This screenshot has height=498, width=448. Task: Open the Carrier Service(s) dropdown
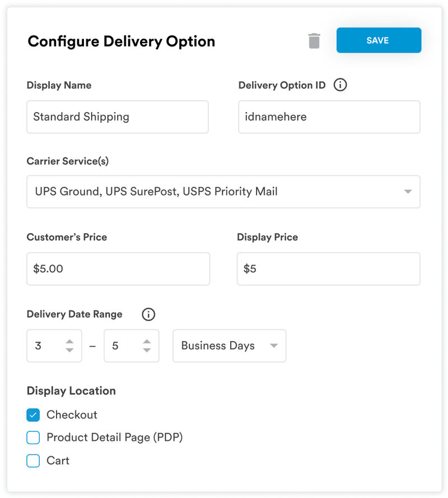[223, 192]
